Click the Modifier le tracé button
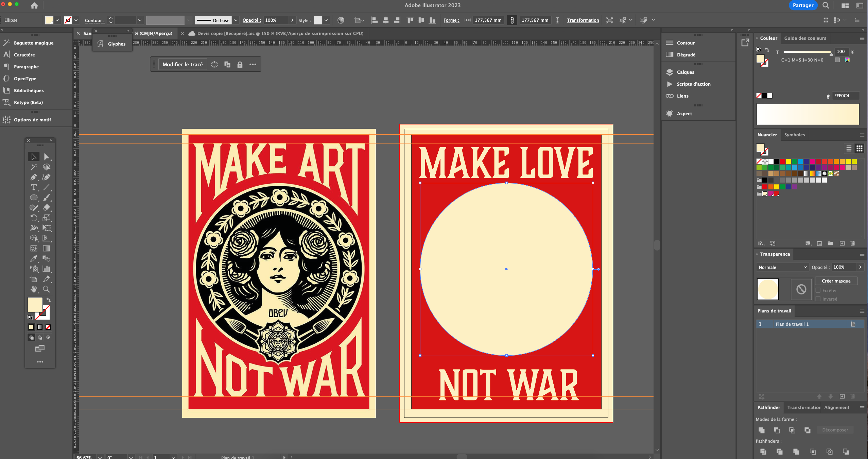 point(183,65)
